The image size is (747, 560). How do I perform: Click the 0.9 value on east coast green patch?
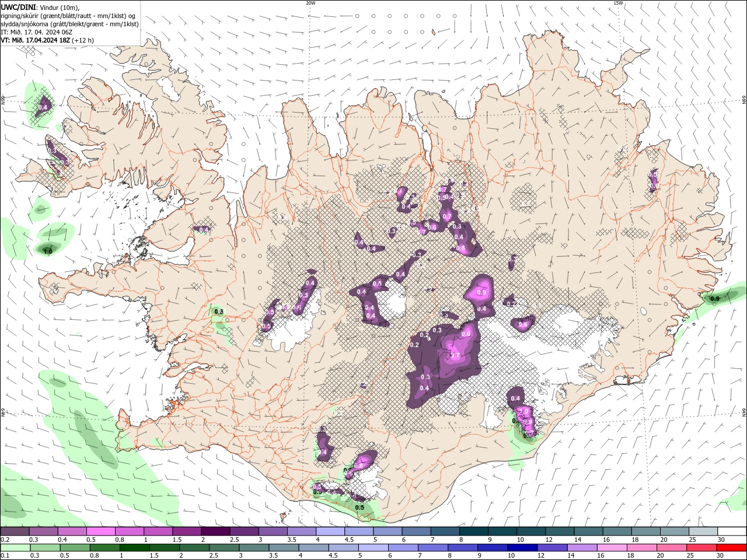(x=714, y=299)
